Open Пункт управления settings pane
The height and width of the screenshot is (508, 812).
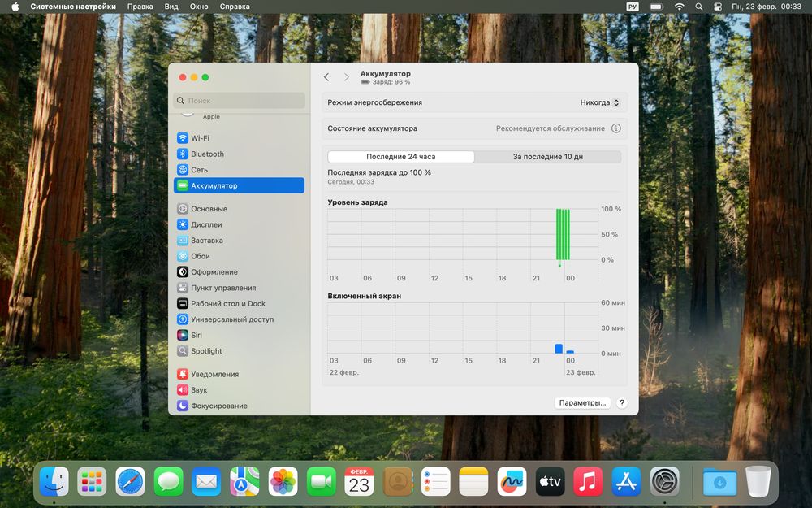point(239,288)
